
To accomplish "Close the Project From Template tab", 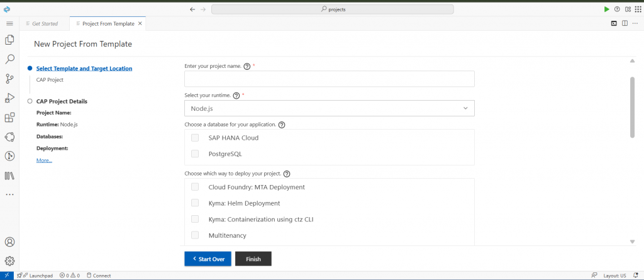I will (x=140, y=23).
